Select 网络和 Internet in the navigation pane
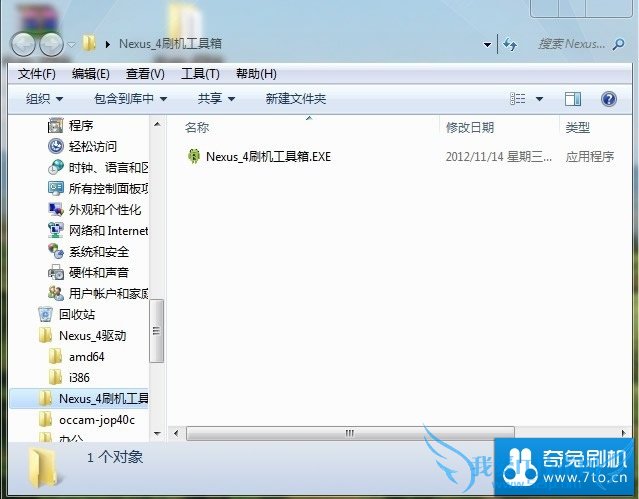Image resolution: width=639 pixels, height=499 pixels. point(108,231)
